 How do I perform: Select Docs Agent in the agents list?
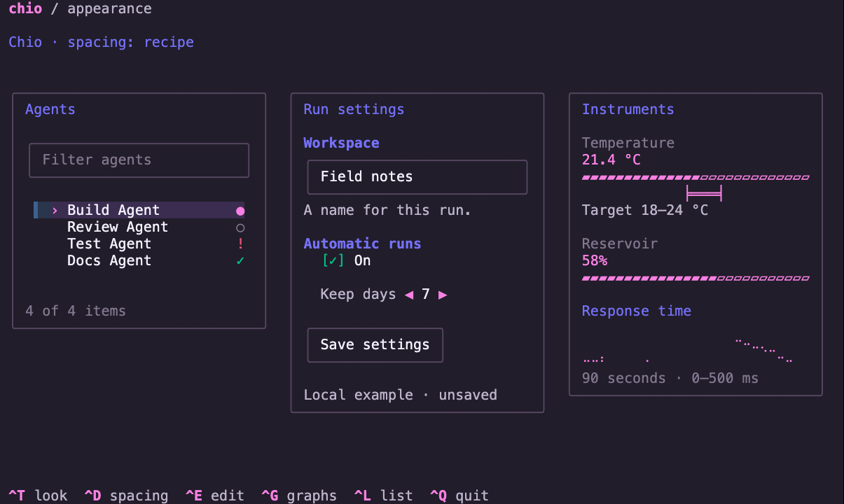139,260
